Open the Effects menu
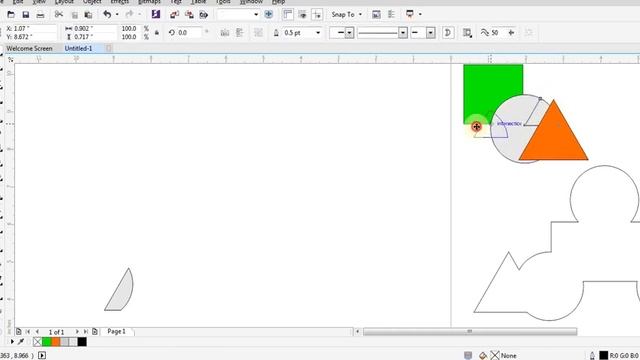This screenshot has height=360, width=640. [x=120, y=2]
